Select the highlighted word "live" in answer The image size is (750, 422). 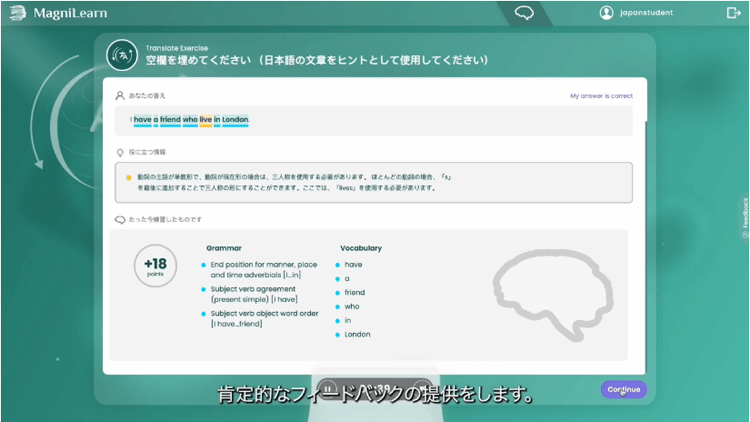click(205, 120)
